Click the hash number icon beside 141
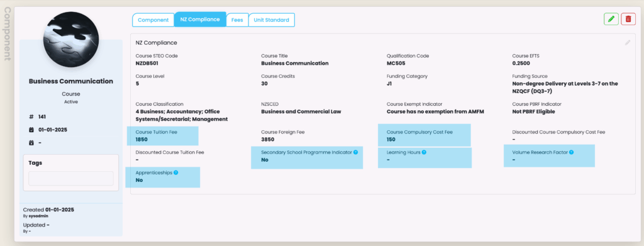 tap(31, 116)
